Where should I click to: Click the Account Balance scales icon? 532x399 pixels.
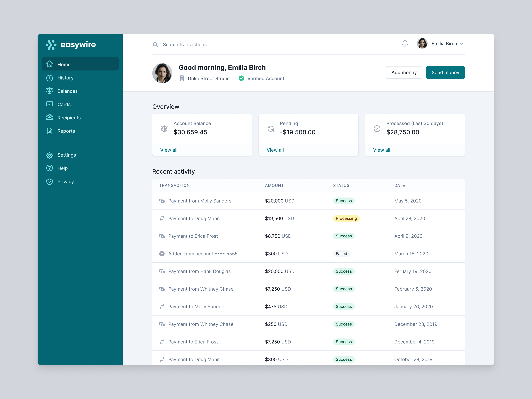pos(164,129)
